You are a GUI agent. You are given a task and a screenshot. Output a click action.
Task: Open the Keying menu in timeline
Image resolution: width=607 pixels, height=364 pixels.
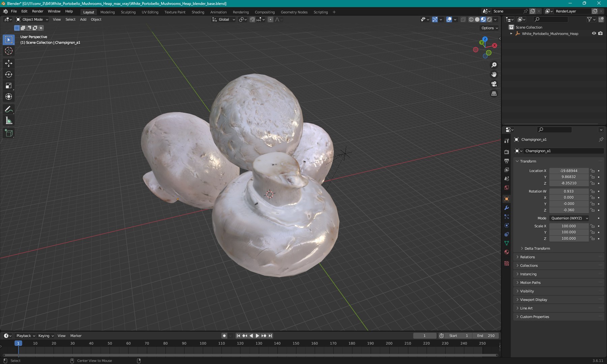tap(46, 336)
